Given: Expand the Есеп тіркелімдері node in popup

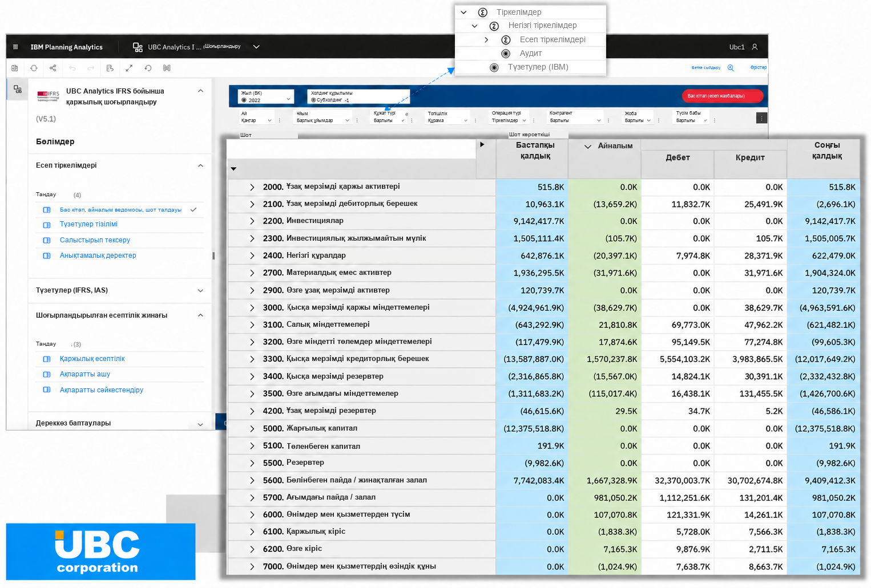Looking at the screenshot, I should point(486,39).
